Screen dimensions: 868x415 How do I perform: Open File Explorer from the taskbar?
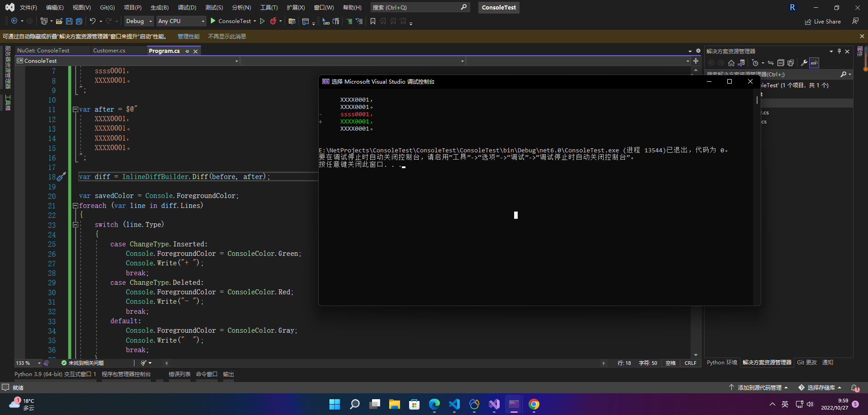pyautogui.click(x=395, y=404)
